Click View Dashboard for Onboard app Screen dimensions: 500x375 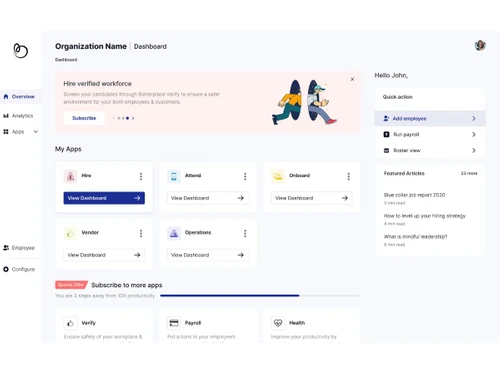(312, 198)
